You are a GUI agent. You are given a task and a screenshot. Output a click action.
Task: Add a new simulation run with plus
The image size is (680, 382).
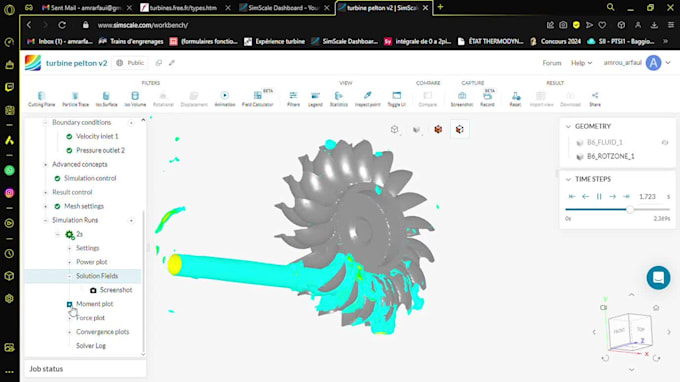click(131, 220)
